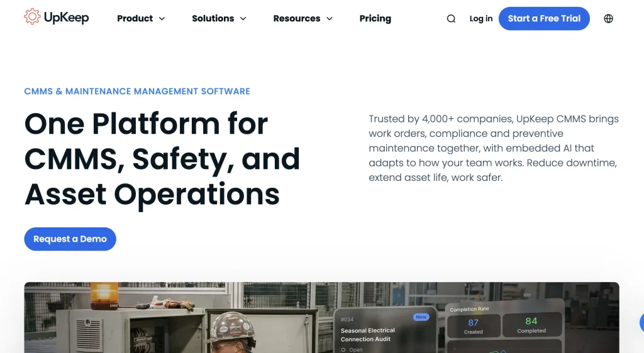The image size is (644, 353).
Task: Click the UpKeep gear logo
Action: click(32, 17)
